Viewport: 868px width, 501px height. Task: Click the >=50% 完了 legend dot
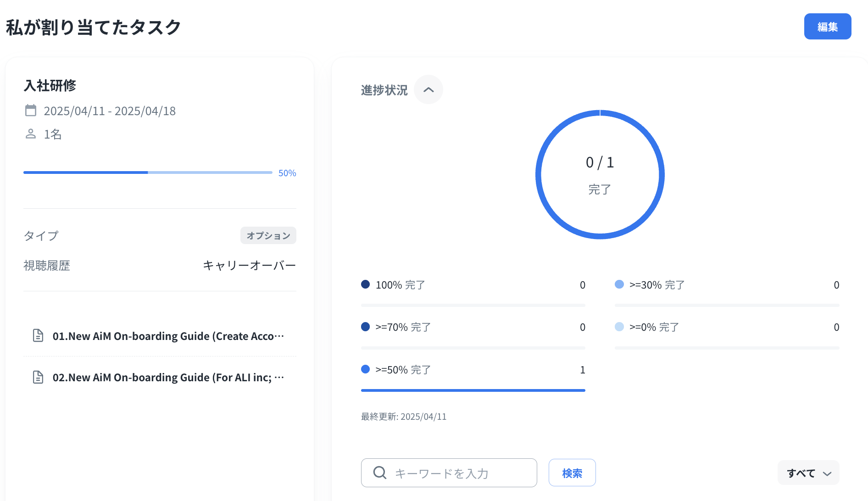tap(365, 369)
